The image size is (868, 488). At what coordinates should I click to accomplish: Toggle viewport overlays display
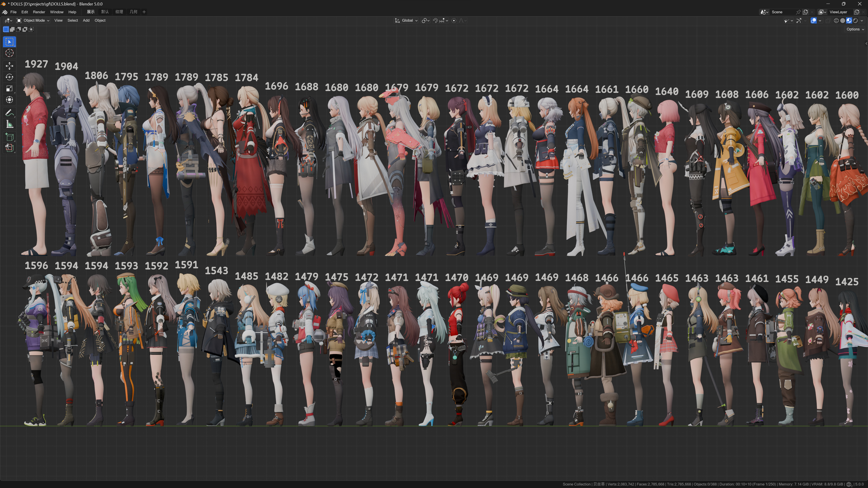point(814,21)
